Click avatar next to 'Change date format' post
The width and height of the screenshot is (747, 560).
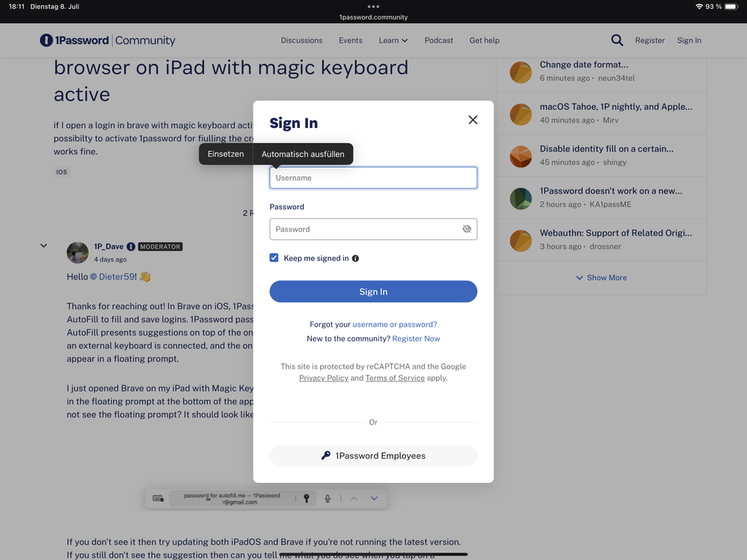tap(520, 72)
